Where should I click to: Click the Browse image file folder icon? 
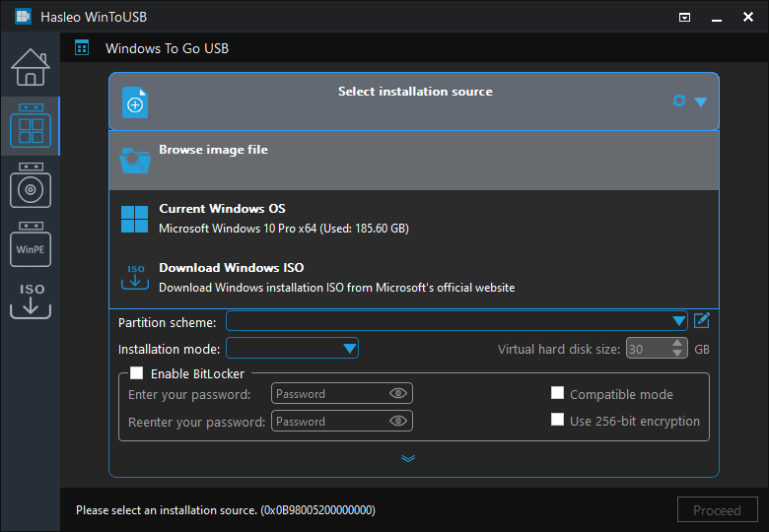(x=135, y=161)
